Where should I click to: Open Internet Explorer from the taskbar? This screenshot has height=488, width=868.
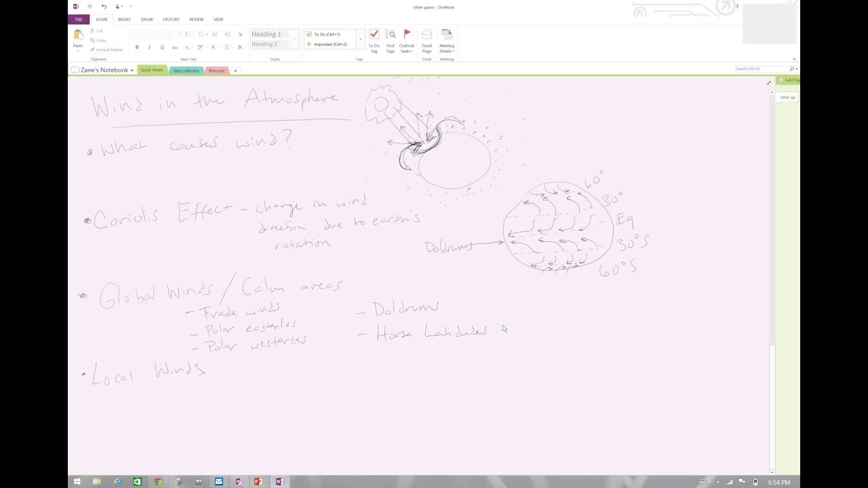pos(117,482)
